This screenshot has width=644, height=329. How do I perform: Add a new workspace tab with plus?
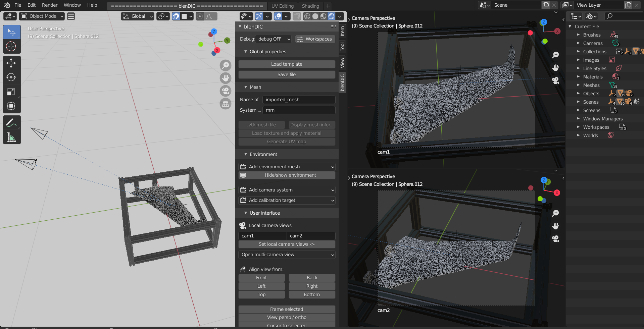328,6
